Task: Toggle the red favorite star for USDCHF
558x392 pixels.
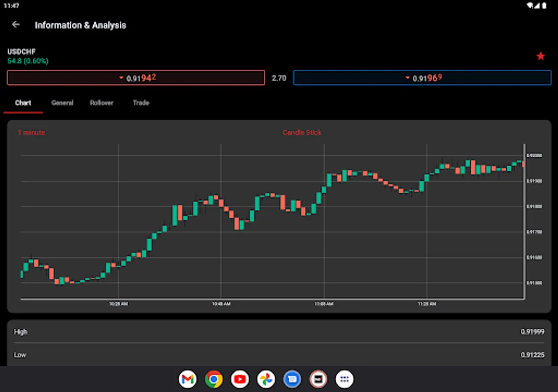Action: [541, 56]
